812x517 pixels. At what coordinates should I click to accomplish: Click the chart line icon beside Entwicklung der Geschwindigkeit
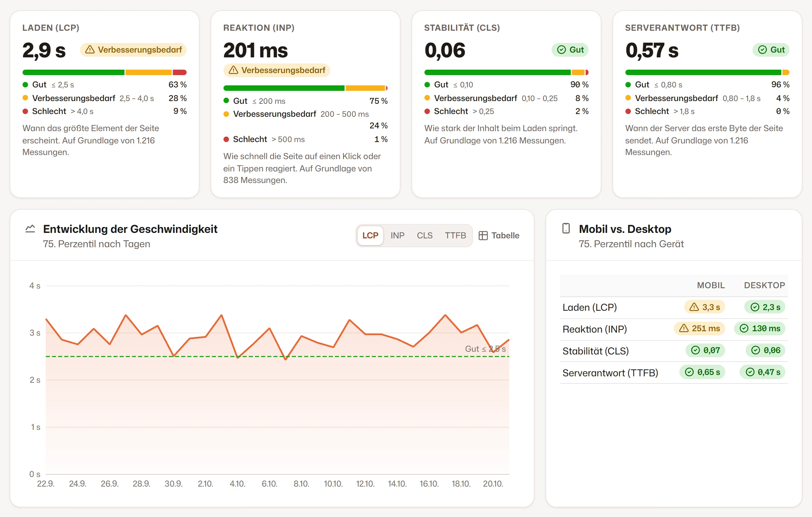30,229
